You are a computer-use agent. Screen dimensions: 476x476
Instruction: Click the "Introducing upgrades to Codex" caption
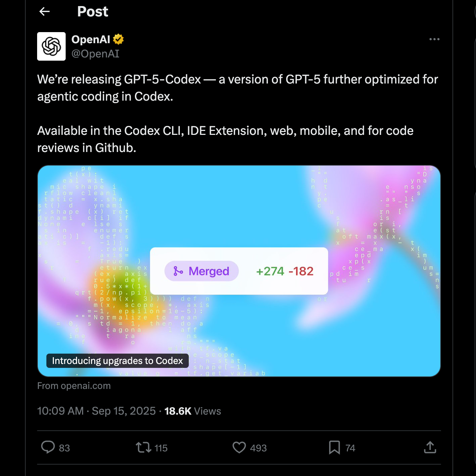117,361
